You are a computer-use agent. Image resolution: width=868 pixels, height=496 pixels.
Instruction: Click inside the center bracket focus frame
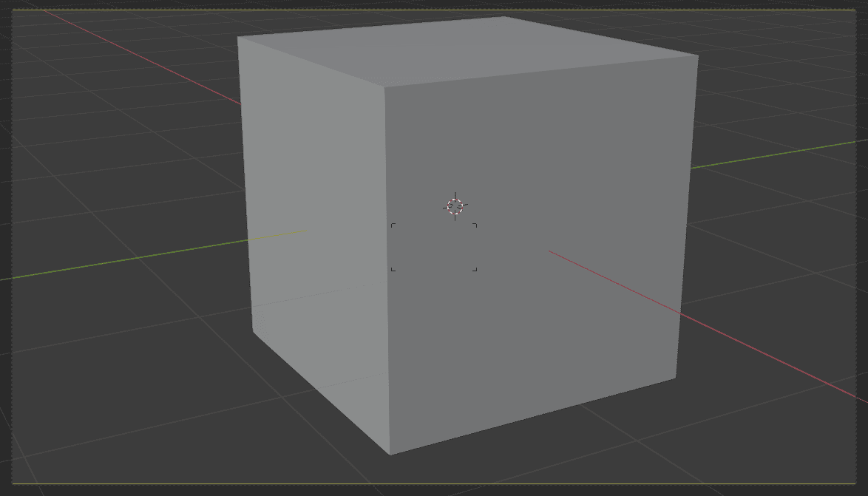(434, 248)
